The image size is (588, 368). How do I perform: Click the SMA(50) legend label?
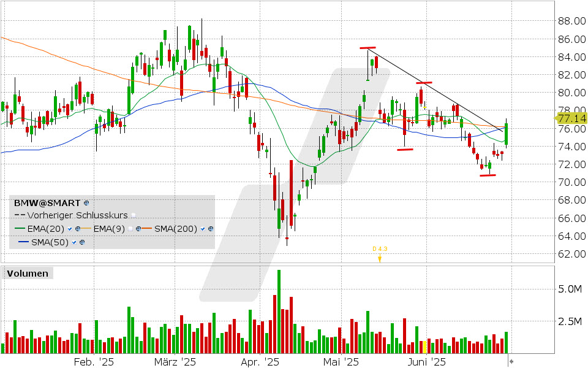click(x=50, y=243)
